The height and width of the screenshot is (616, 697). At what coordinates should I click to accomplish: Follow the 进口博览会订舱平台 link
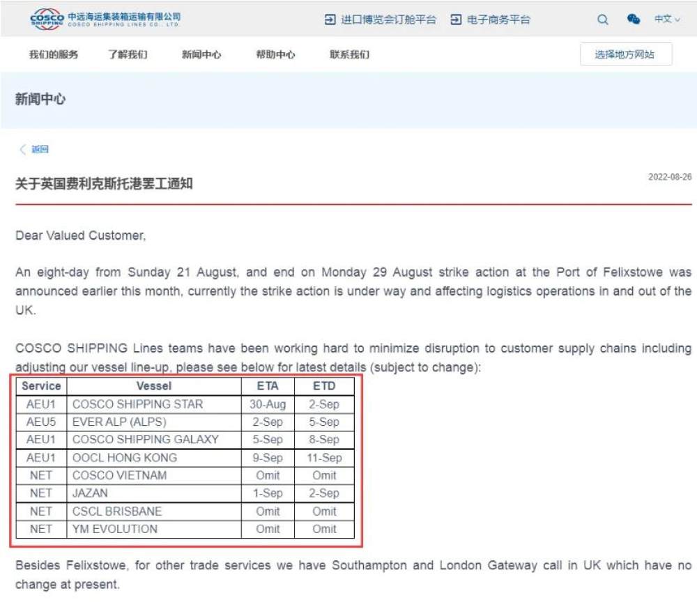pos(388,20)
